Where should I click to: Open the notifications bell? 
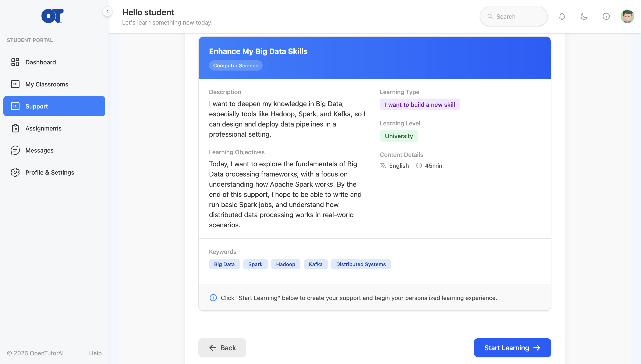point(562,17)
